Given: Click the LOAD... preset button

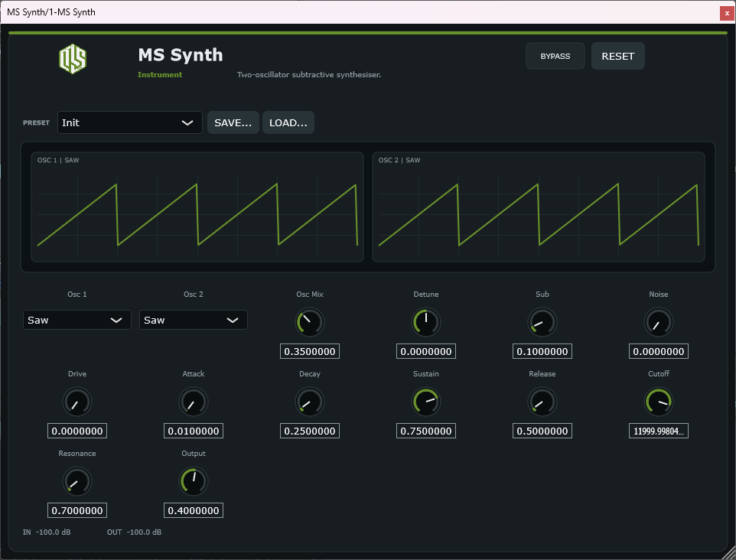Looking at the screenshot, I should [x=288, y=122].
